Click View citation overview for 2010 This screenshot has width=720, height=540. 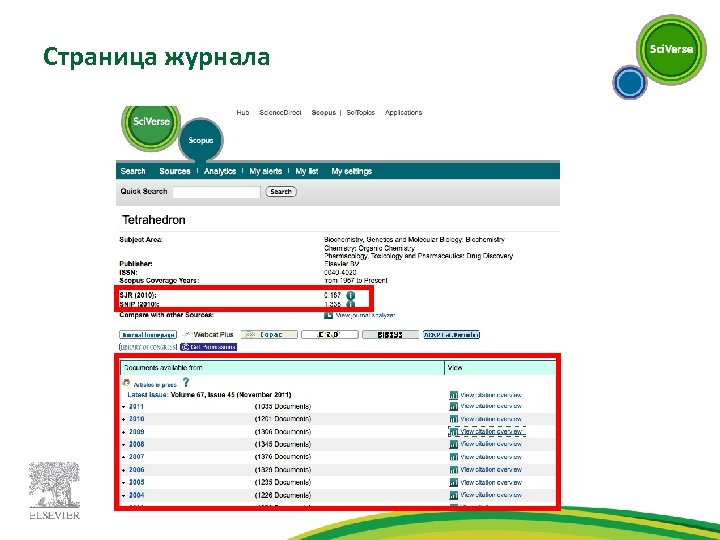pos(491,419)
